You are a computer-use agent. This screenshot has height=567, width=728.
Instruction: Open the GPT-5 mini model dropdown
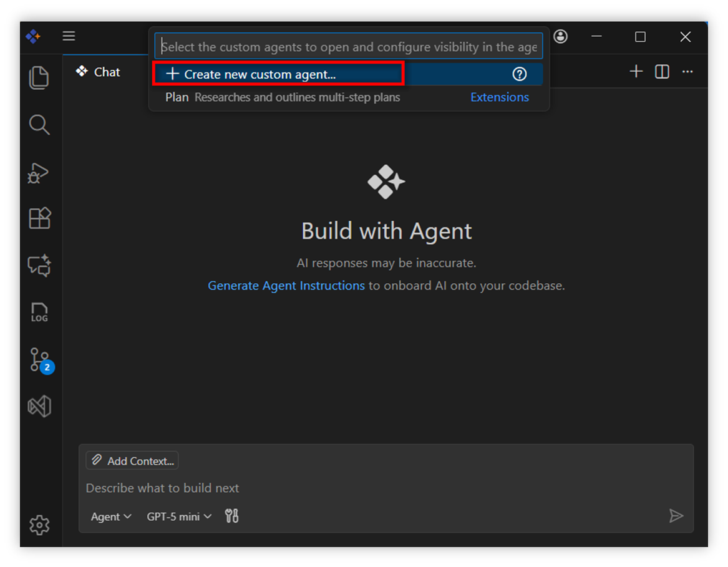(x=178, y=516)
